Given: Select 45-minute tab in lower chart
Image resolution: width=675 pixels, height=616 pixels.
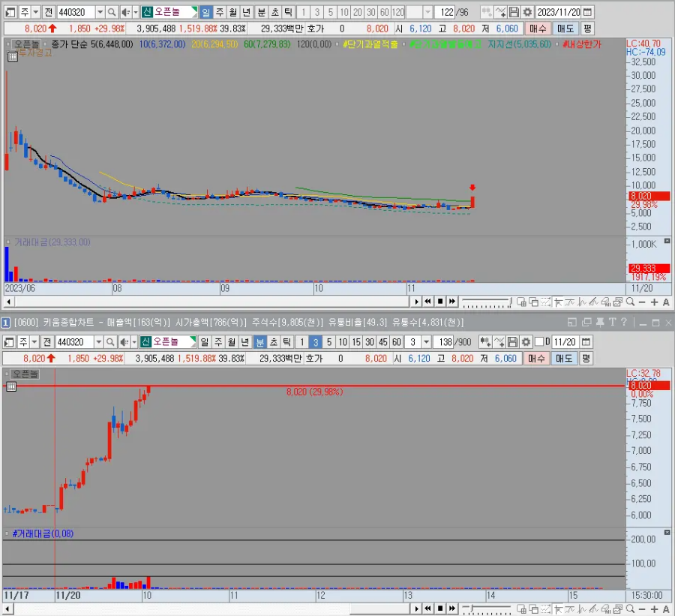Looking at the screenshot, I should pyautogui.click(x=383, y=342).
